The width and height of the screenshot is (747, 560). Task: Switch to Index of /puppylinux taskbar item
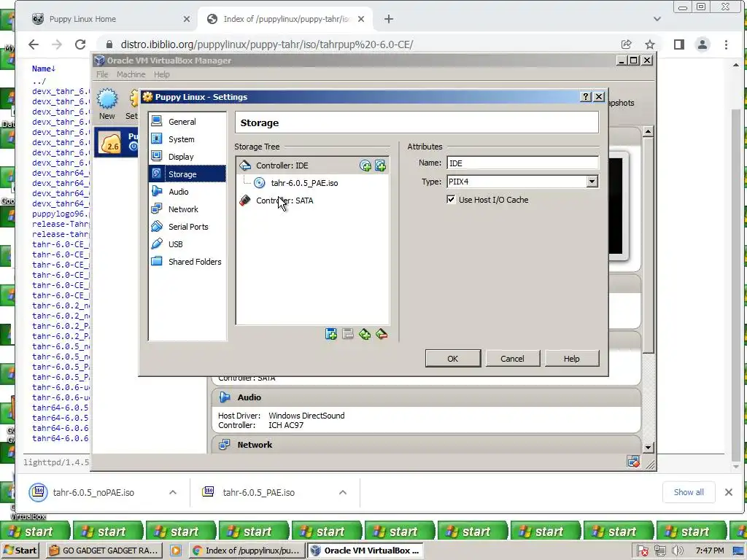(247, 551)
